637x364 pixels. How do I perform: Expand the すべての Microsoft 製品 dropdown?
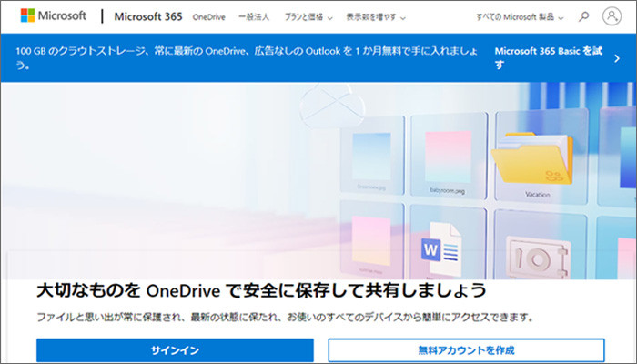(520, 17)
